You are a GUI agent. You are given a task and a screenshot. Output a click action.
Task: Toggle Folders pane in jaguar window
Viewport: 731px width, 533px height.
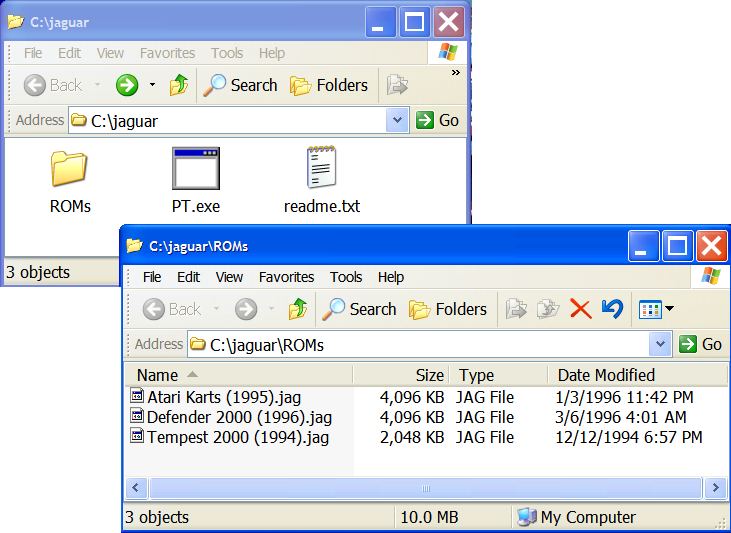click(x=329, y=85)
